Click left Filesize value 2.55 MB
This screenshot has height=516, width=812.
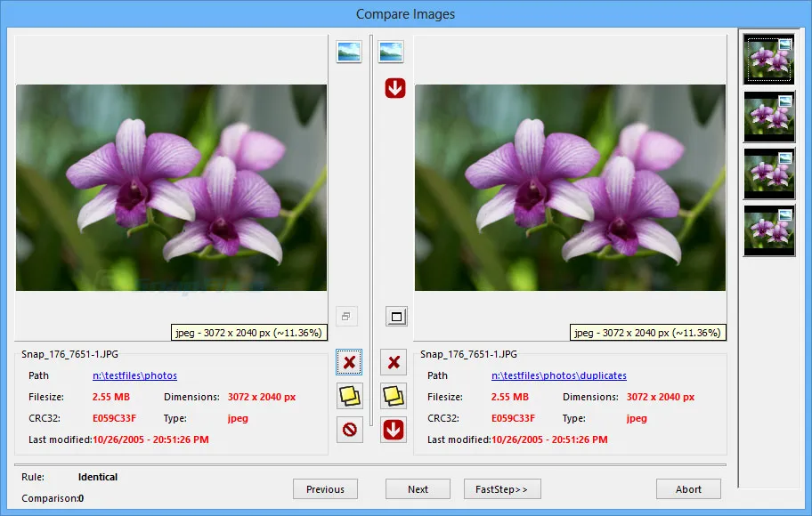[x=110, y=397]
